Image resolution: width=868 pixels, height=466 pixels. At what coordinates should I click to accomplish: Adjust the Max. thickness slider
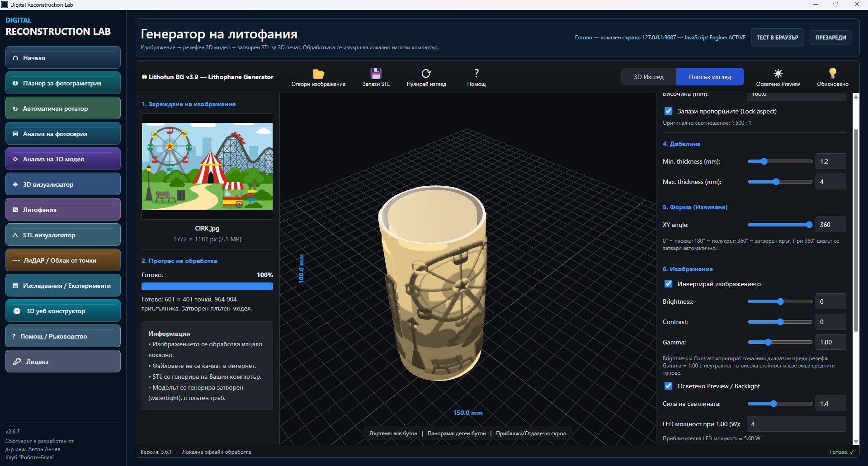coord(780,182)
